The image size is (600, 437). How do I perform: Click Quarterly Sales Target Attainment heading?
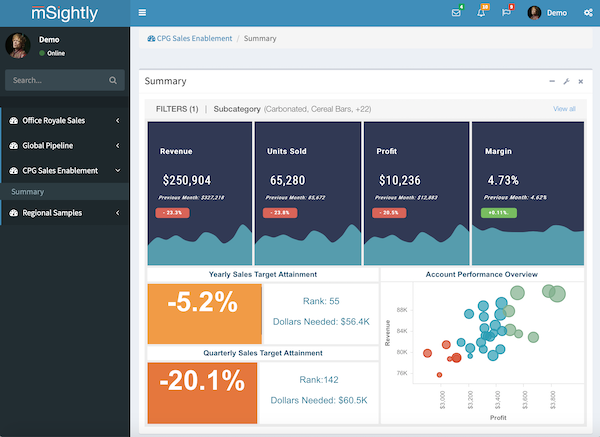pos(263,353)
